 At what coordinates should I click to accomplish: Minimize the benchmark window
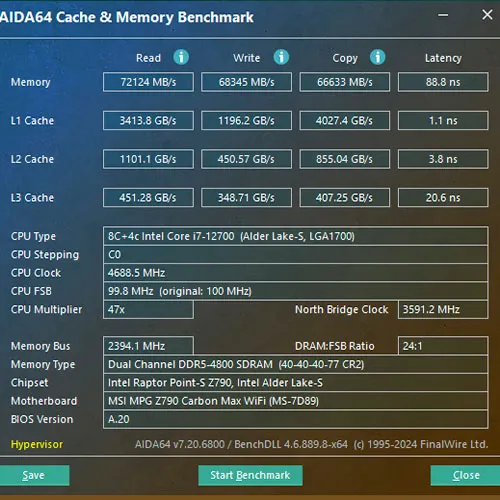pyautogui.click(x=443, y=15)
